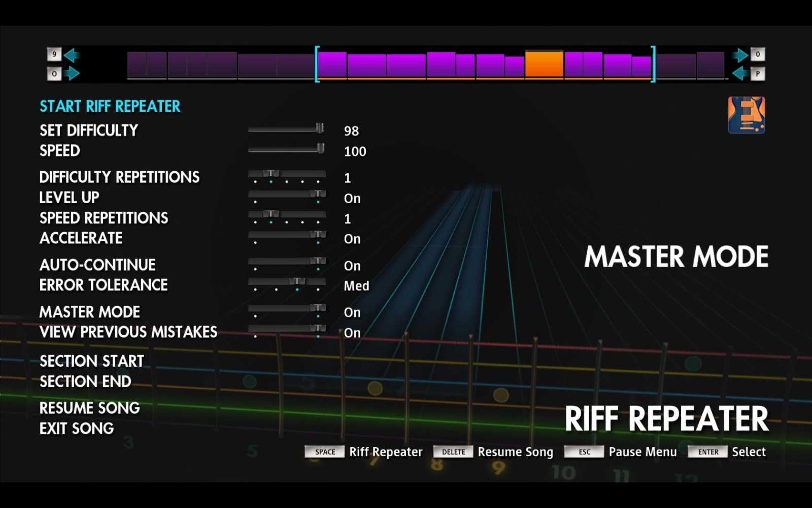Select the ERROR TOLERANCE menu item

(x=104, y=285)
